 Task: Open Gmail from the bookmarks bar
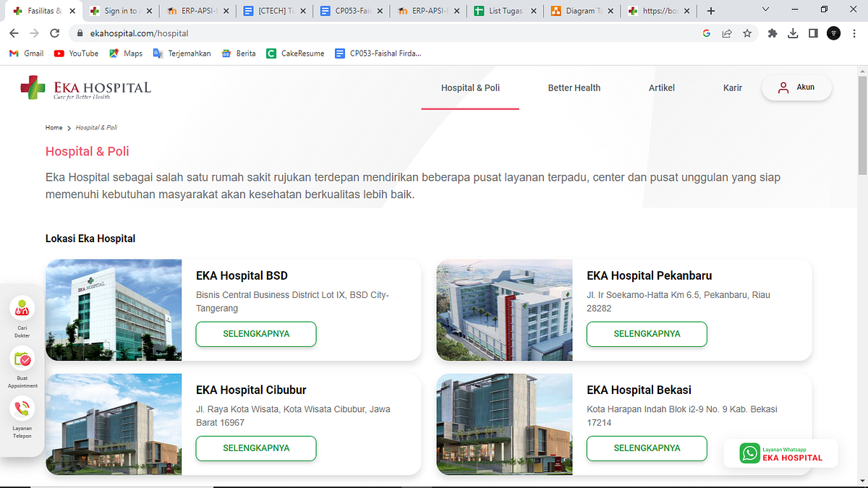pyautogui.click(x=25, y=53)
